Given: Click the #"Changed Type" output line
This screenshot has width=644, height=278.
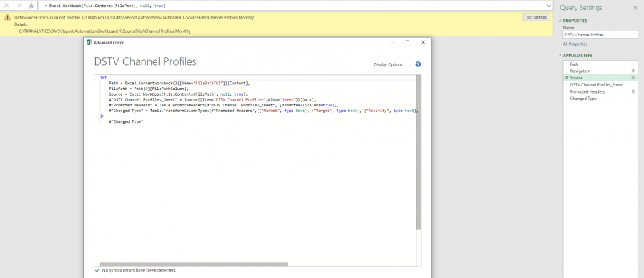Looking at the screenshot, I should pos(126,121).
